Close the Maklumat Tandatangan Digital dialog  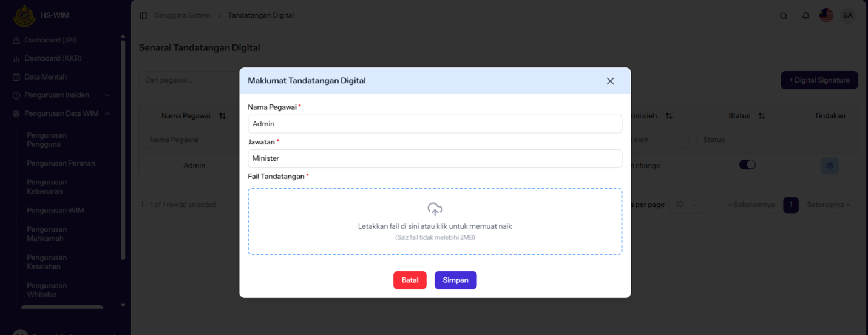(610, 81)
